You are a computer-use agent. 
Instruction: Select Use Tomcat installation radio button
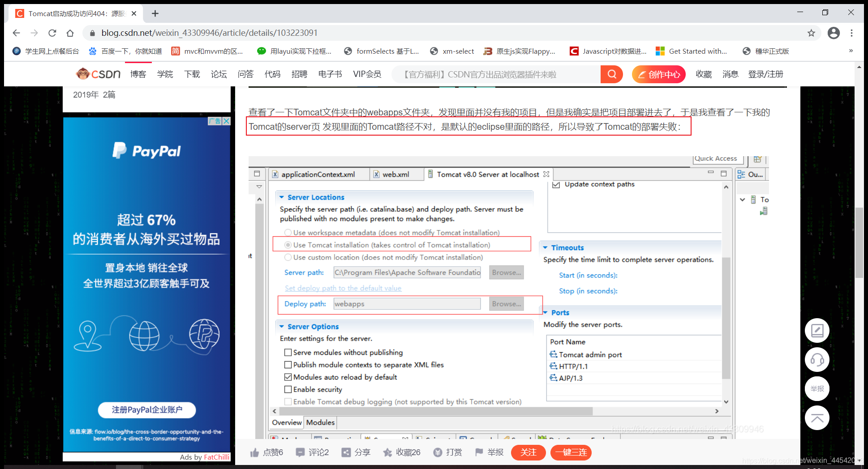(288, 245)
